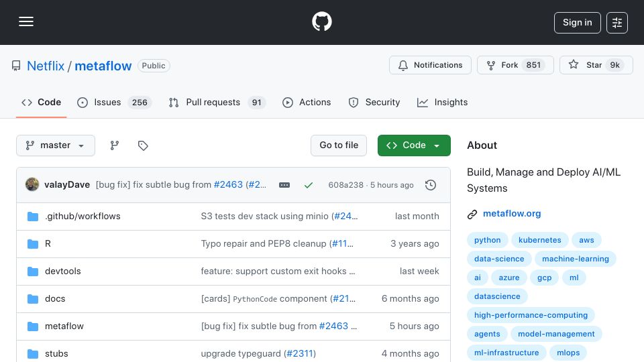Click the link icon beside metaflow.org
The height and width of the screenshot is (362, 644).
472,215
